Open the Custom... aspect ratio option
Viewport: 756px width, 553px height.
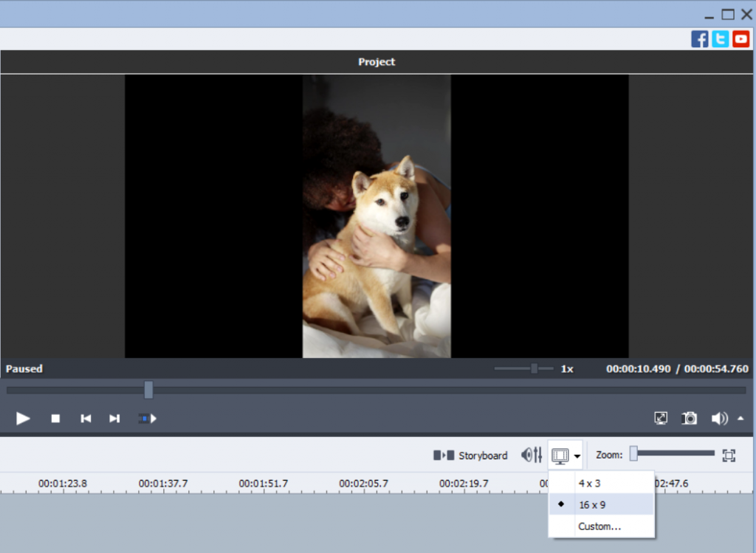point(599,526)
